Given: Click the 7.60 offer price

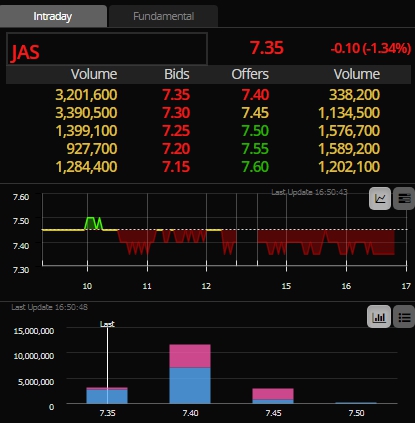Looking at the screenshot, I should 255,167.
